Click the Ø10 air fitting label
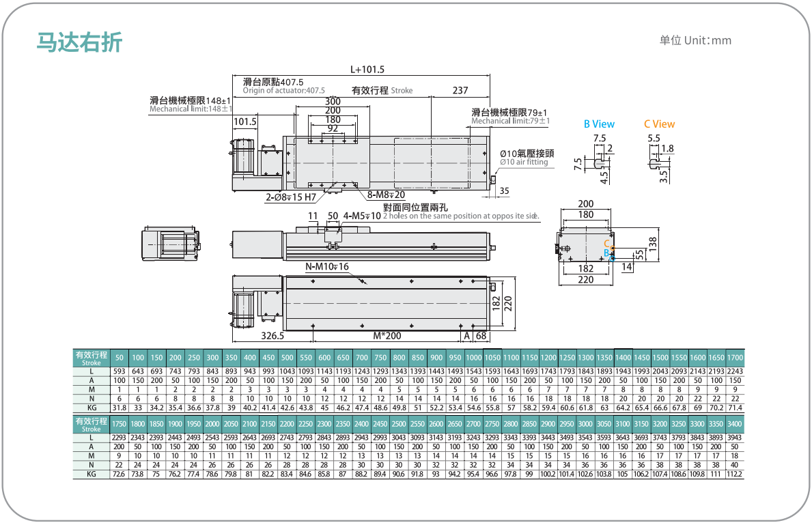812x525 pixels. pos(524,162)
